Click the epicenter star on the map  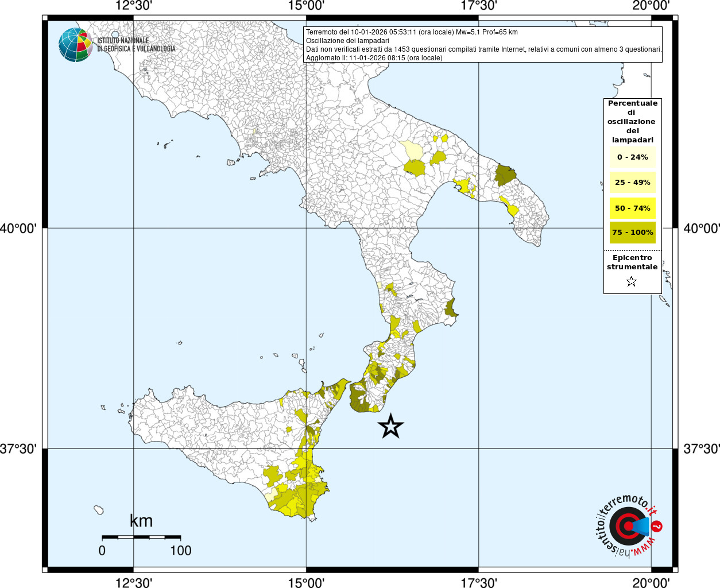391,426
